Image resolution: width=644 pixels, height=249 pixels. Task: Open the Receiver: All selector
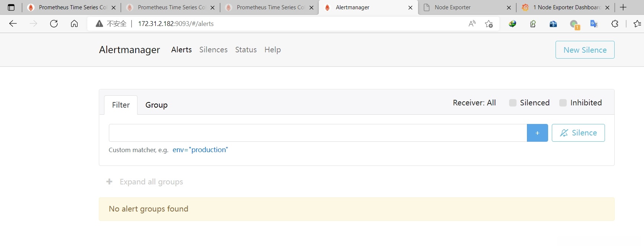[x=474, y=103]
